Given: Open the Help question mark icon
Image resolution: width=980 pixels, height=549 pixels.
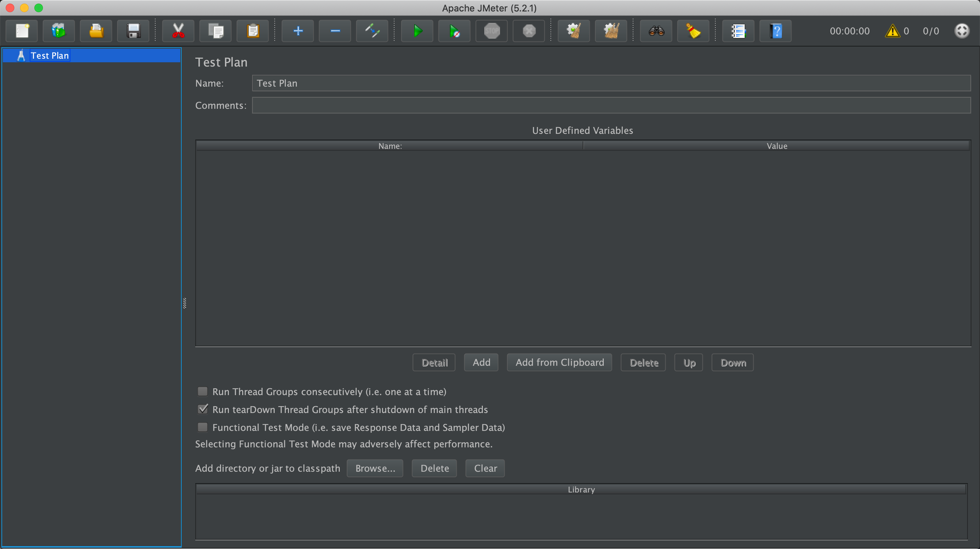Looking at the screenshot, I should pyautogui.click(x=775, y=31).
